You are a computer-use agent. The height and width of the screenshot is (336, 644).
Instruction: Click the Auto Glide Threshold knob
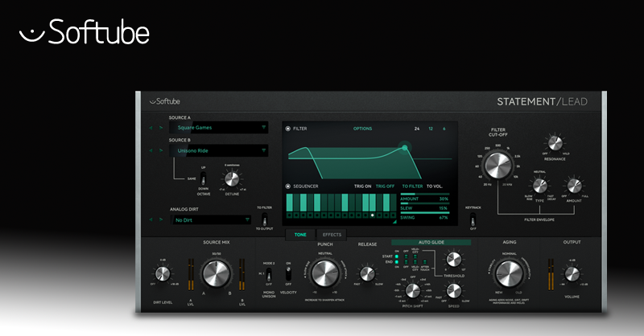point(454,260)
